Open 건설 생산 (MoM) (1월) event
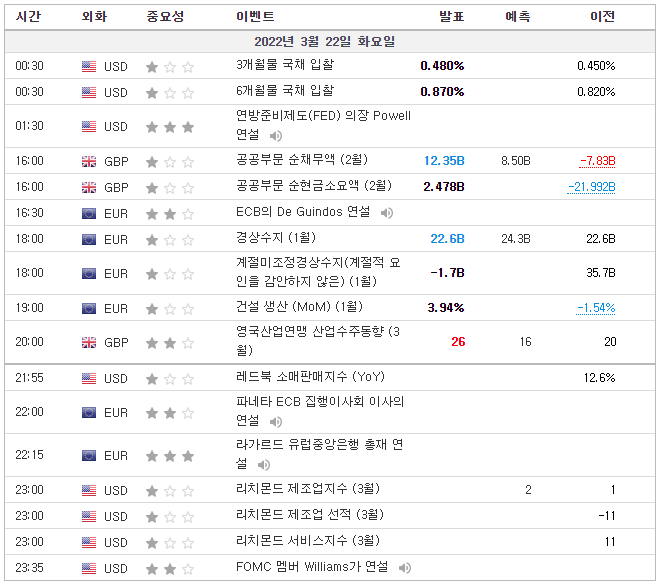The image size is (659, 584). [299, 307]
